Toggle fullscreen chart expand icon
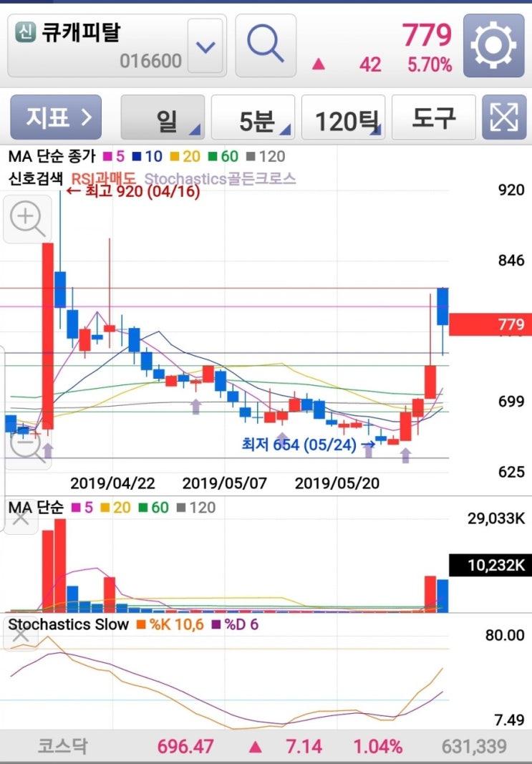Viewport: 532px width, 764px height. (504, 117)
